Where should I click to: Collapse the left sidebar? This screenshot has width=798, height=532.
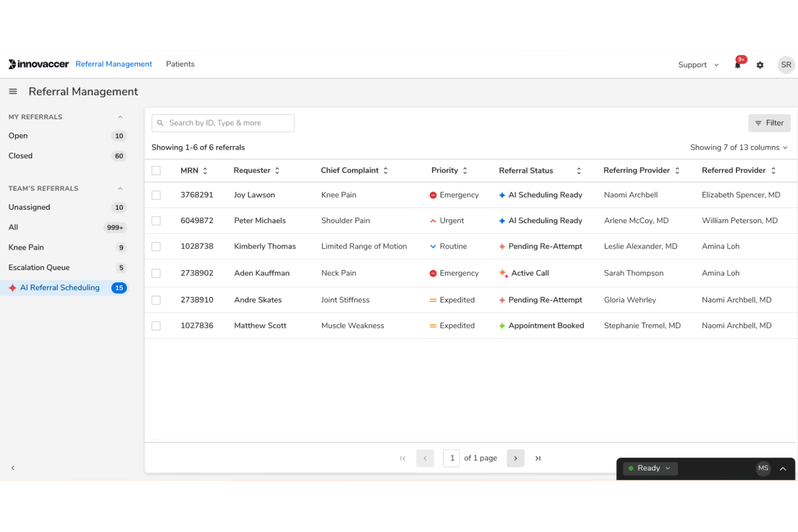tap(13, 468)
